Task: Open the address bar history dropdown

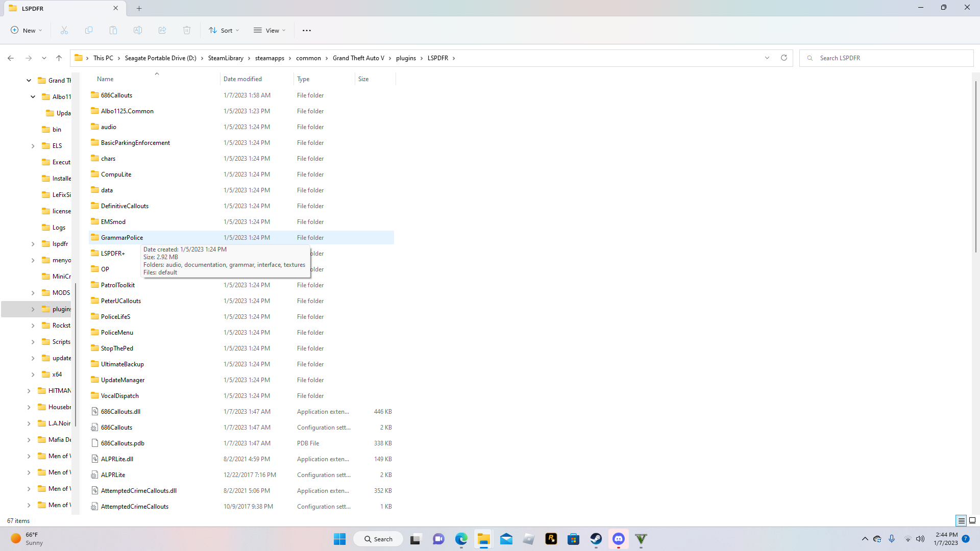Action: [767, 58]
